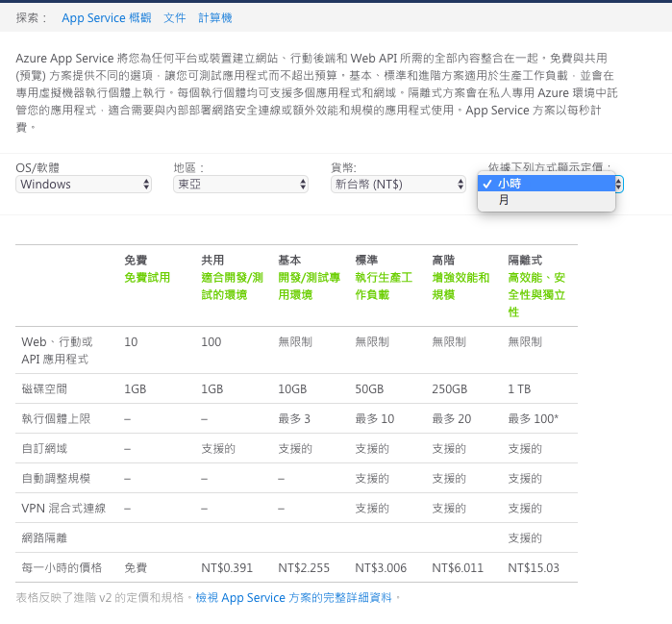Click the 高階 column header
Screen dimensions: 672x624
tap(443, 261)
